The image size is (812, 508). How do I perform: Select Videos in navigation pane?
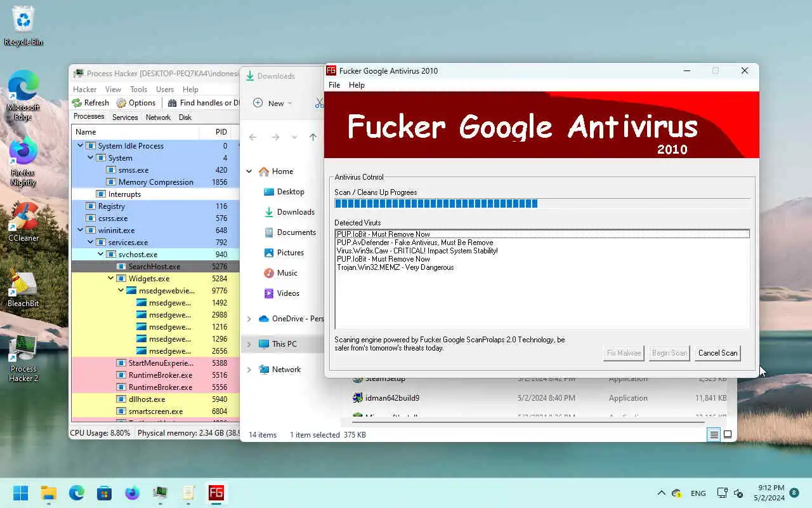288,293
